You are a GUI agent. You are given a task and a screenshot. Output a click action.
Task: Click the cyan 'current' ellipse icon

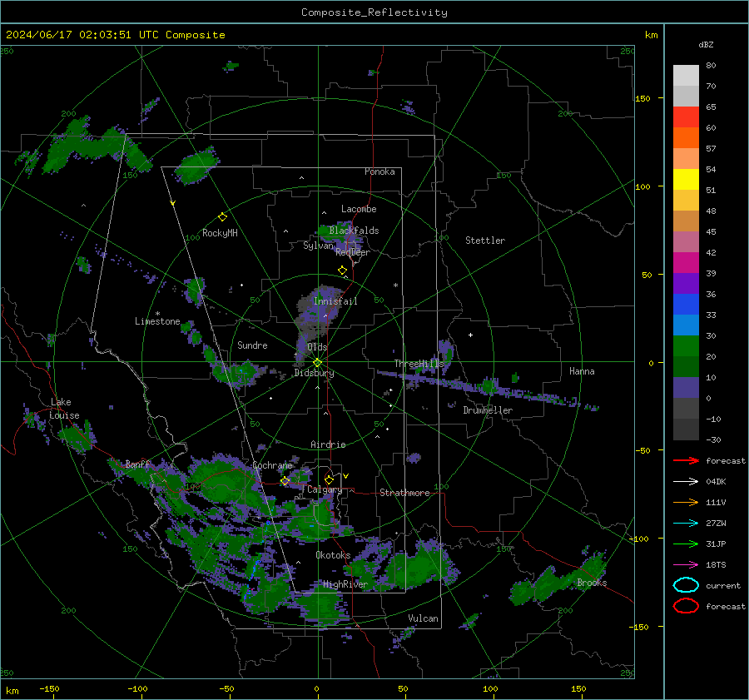[x=686, y=585]
